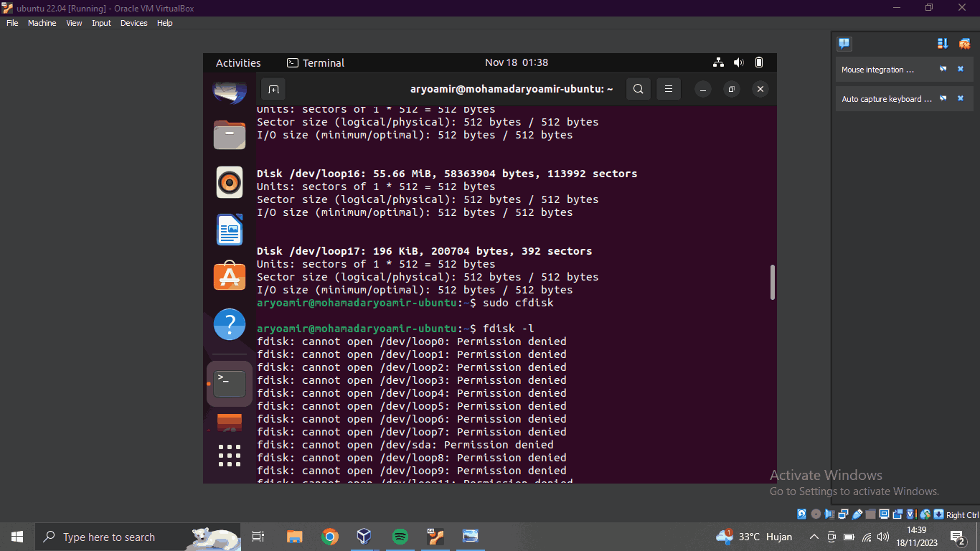
Task: Search inside the terminal window
Action: (639, 90)
